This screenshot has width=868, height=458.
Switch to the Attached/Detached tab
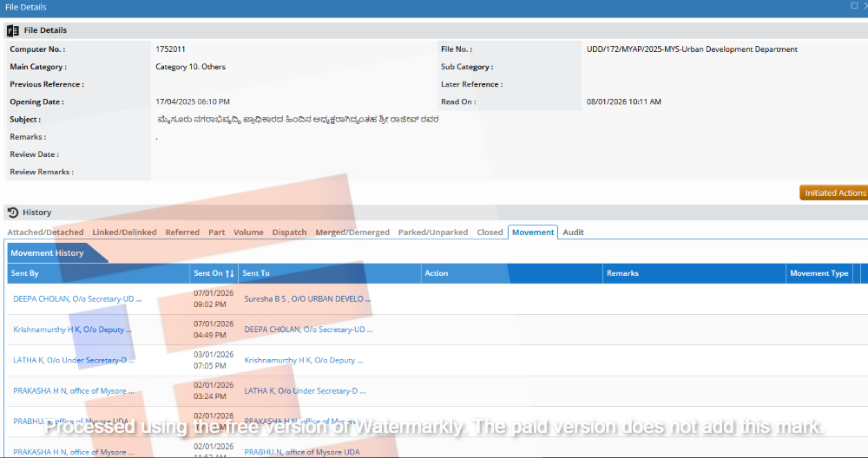click(x=45, y=232)
